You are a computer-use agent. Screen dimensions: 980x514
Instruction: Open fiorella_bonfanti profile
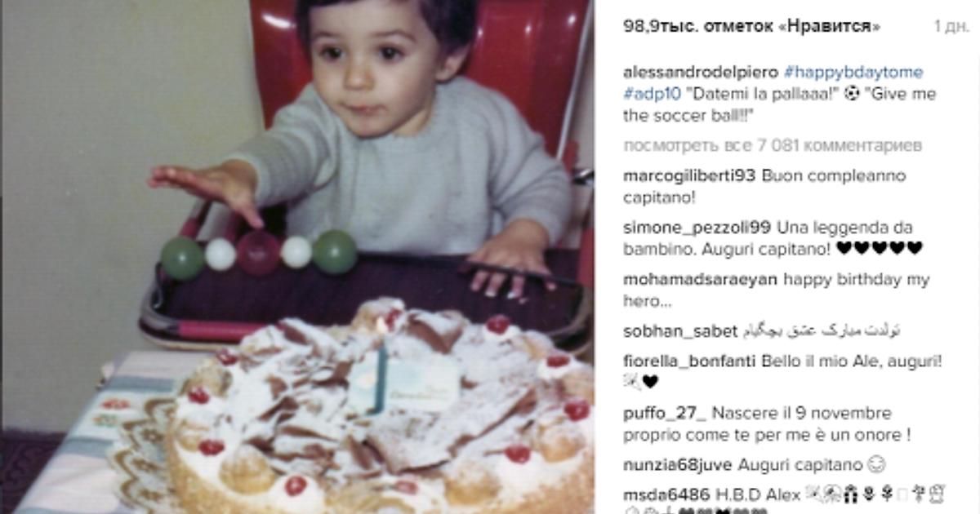tap(689, 361)
